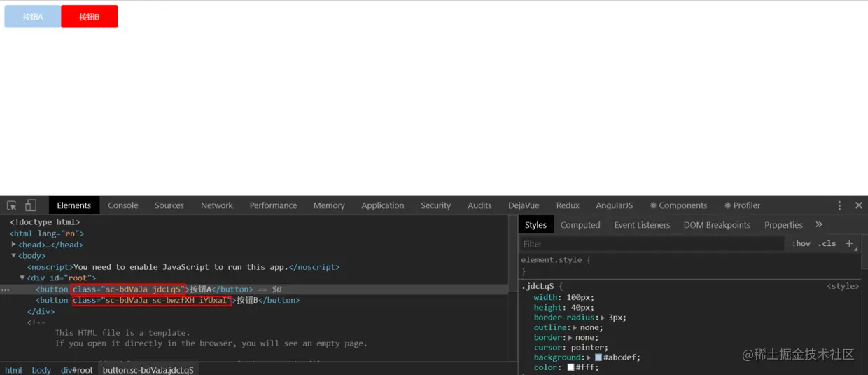
Task: Open the Redux tab
Action: click(568, 205)
